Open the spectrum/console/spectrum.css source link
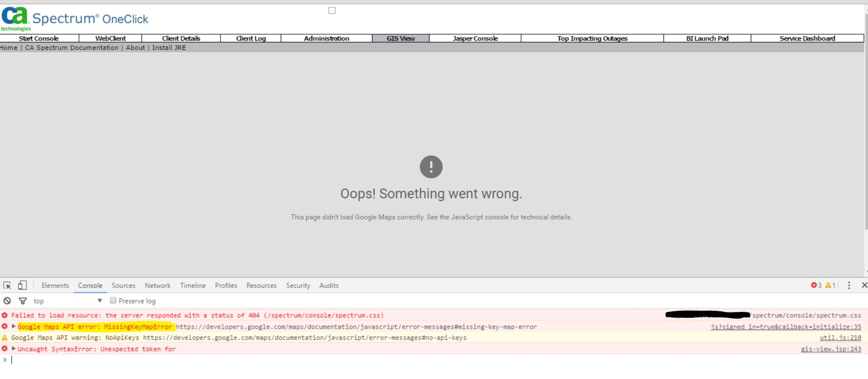Viewport: 868px width, 379px height. (x=807, y=315)
